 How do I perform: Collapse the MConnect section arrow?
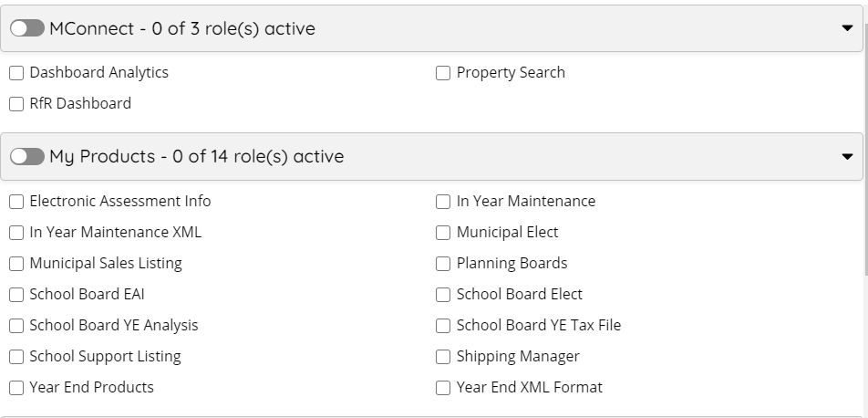coord(847,28)
